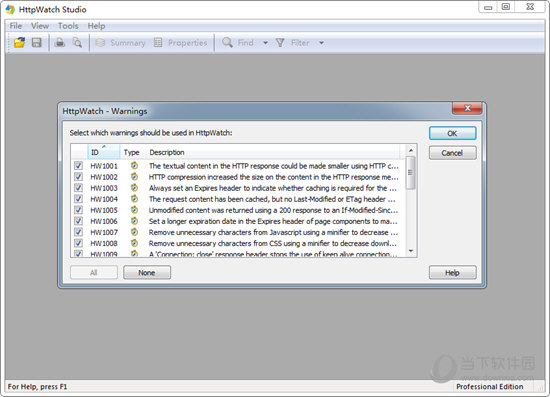Click the type icon for HW1008
The image size is (550, 397).
(x=134, y=243)
